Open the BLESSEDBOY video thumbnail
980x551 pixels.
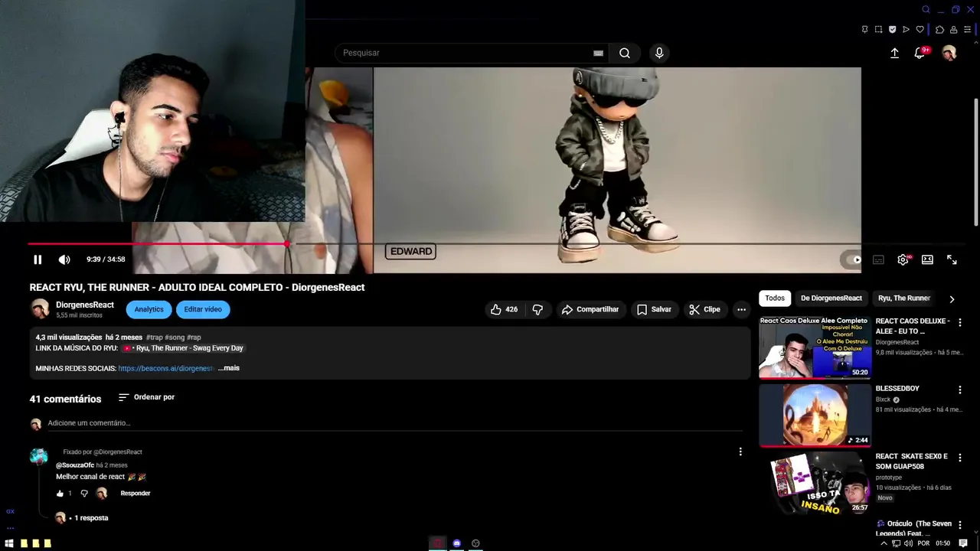click(815, 415)
